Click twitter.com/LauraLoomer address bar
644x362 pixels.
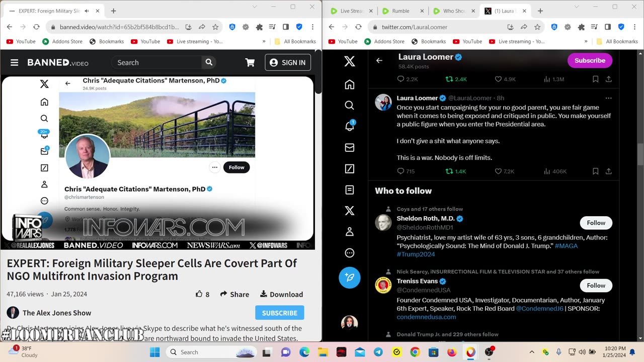coord(438,27)
